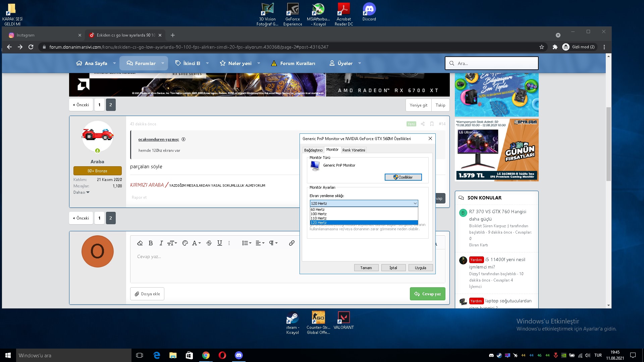This screenshot has width=644, height=362.
Task: Select highlighted 120 Hertz list option
Action: tap(364, 223)
